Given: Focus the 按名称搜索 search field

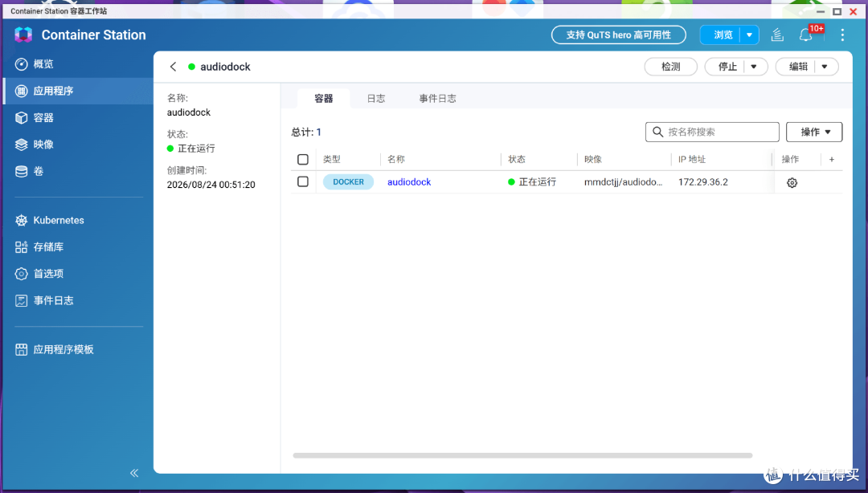Looking at the screenshot, I should pyautogui.click(x=712, y=132).
